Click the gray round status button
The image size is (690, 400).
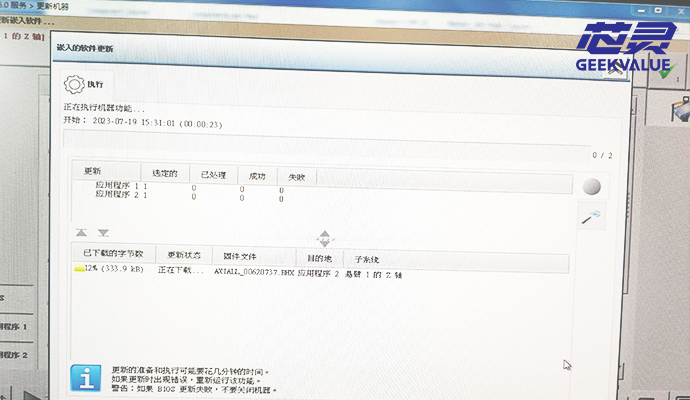coord(591,187)
